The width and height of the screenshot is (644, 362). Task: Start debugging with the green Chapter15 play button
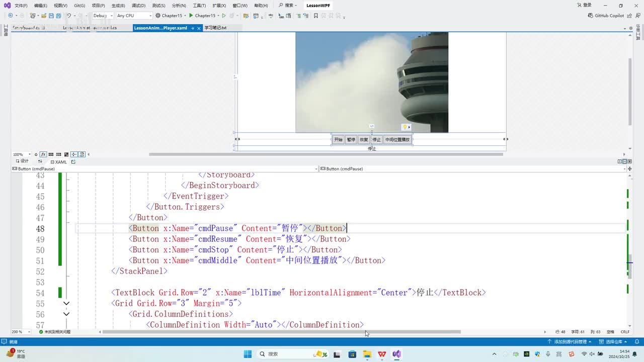[x=191, y=16]
